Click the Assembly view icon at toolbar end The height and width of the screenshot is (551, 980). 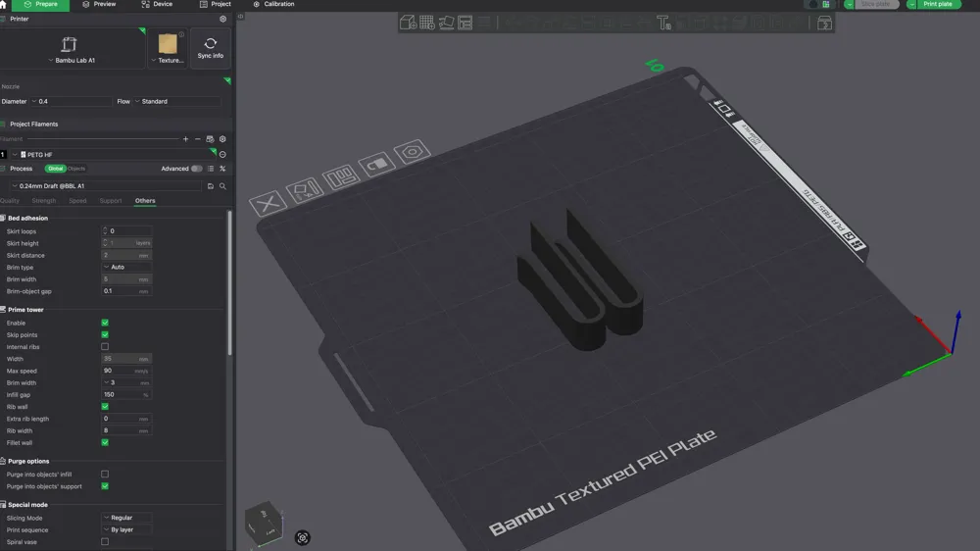[824, 24]
